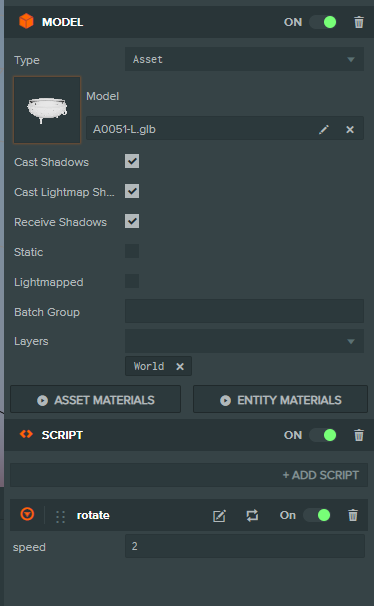Open the Type dropdown set to Asset

[x=244, y=59]
